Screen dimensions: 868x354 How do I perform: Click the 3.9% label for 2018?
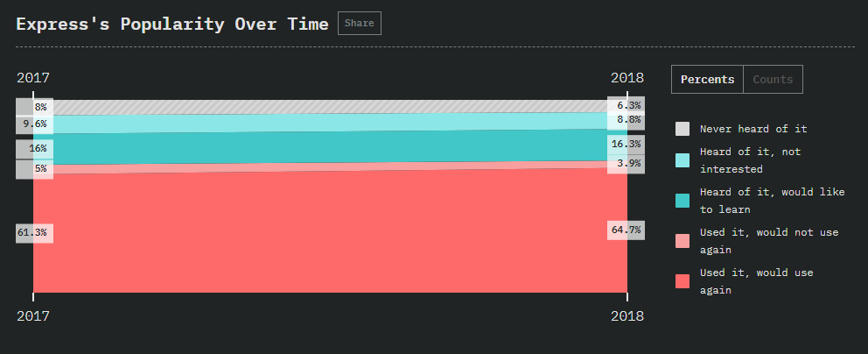[x=626, y=164]
